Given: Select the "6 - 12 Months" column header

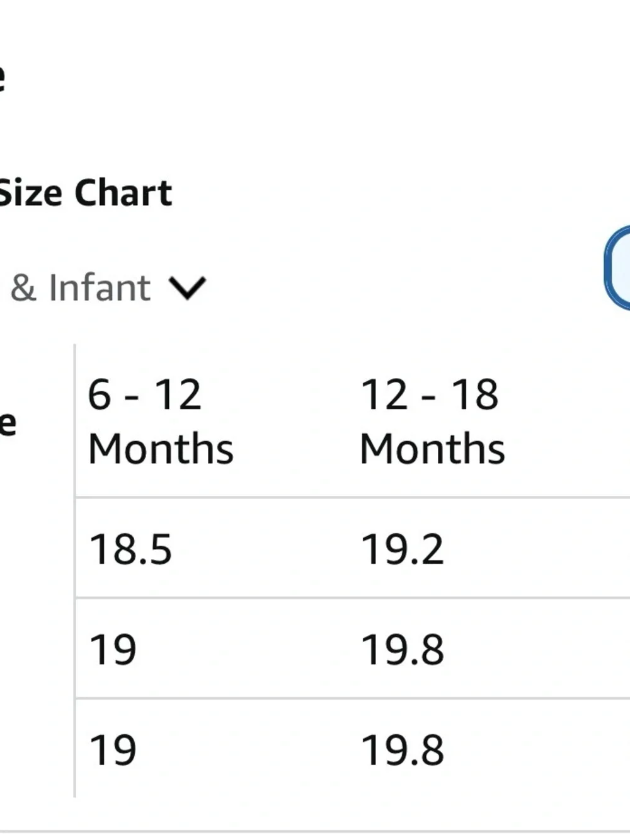Looking at the screenshot, I should (161, 421).
